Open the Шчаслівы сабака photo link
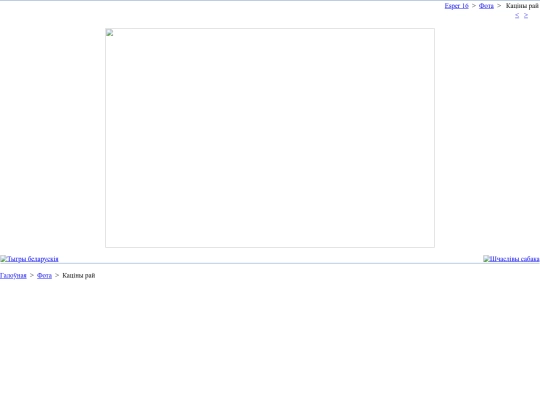Screen dimensions: 540x405 click(x=511, y=259)
